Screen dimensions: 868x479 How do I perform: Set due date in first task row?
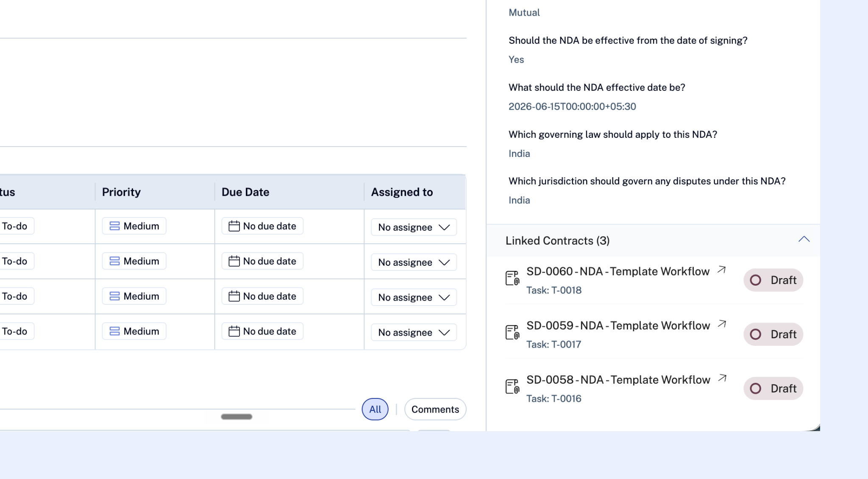point(262,226)
